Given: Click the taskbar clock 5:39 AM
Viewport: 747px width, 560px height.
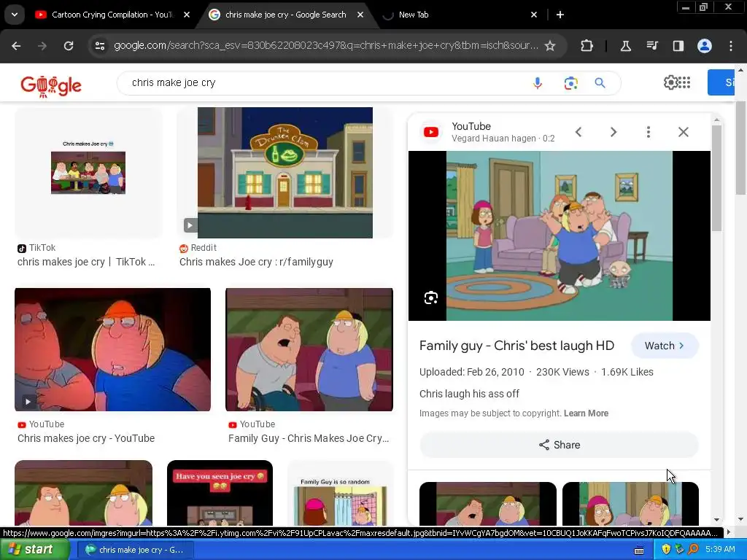Looking at the screenshot, I should coord(720,550).
